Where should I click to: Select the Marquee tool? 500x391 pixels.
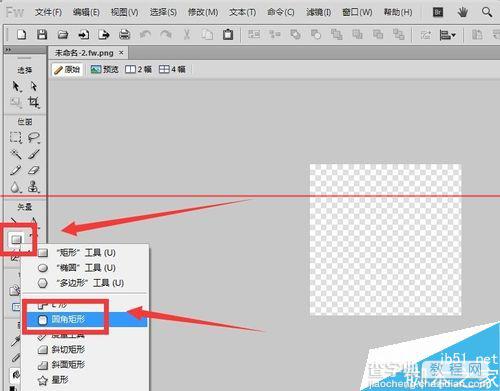coord(16,137)
